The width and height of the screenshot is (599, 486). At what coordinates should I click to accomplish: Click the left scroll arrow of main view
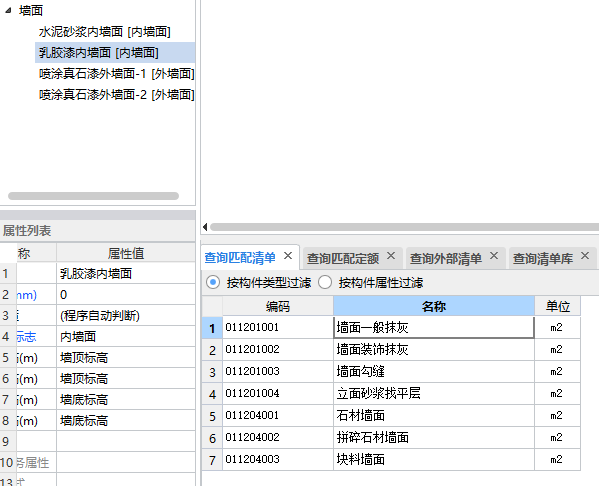click(205, 227)
